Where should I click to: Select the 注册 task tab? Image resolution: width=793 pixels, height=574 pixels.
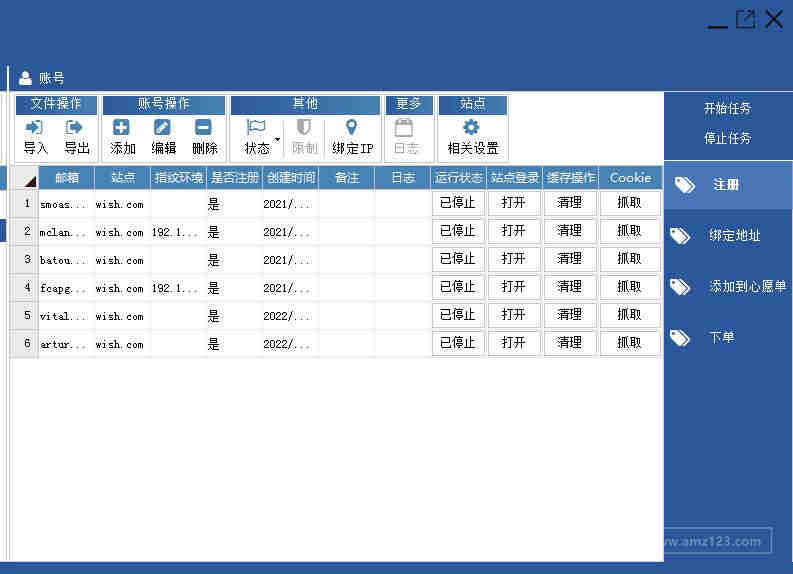[x=728, y=185]
